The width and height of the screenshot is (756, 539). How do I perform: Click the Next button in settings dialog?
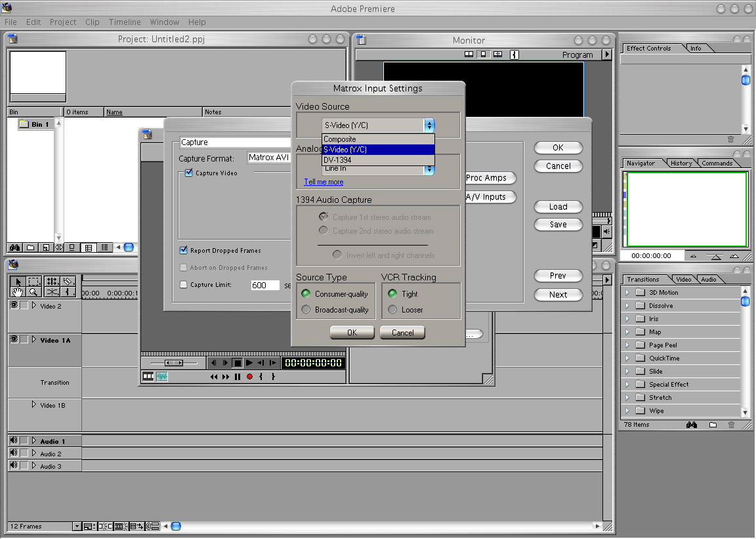coord(558,294)
